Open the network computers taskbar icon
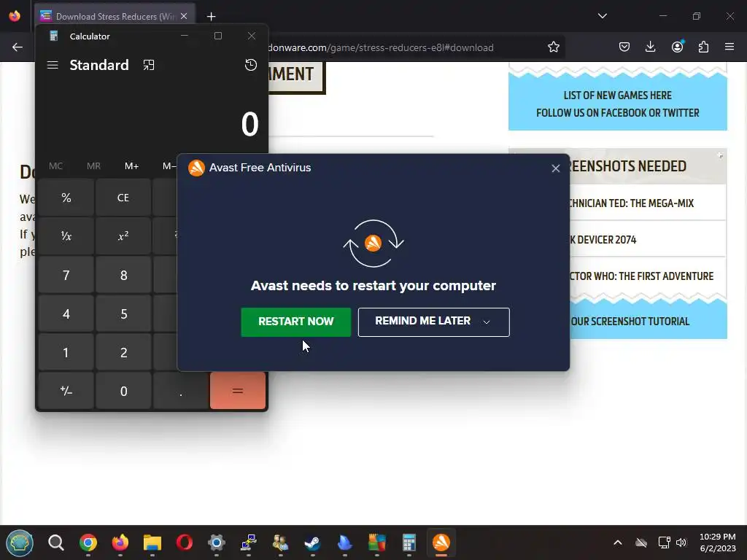The width and height of the screenshot is (747, 560). (x=249, y=542)
